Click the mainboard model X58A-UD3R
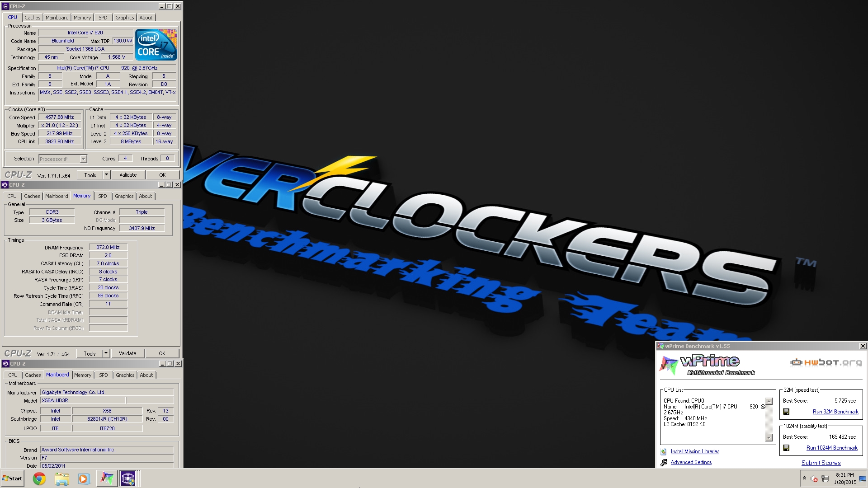 (83, 400)
